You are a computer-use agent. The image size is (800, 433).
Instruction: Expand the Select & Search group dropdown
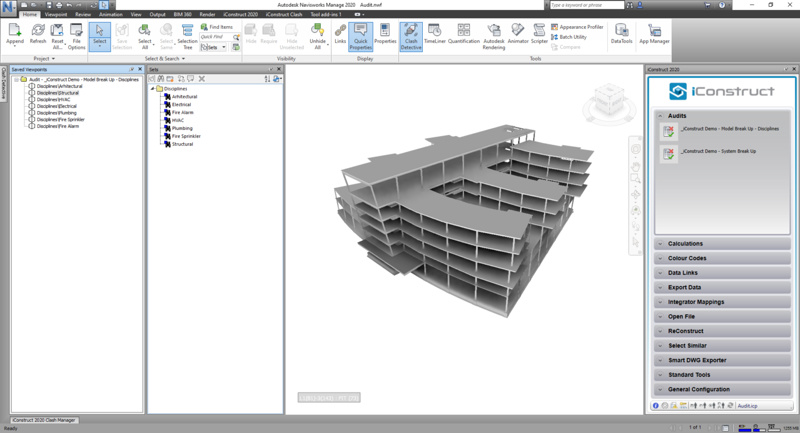[x=165, y=59]
